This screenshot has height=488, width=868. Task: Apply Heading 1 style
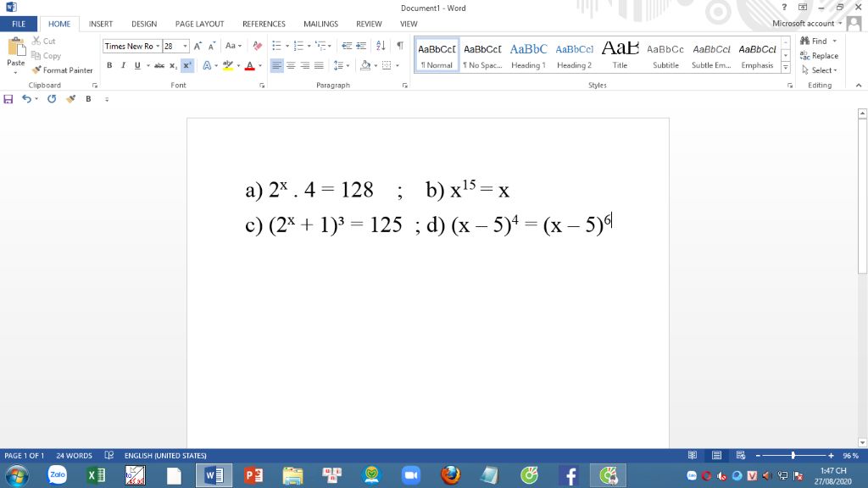click(528, 55)
